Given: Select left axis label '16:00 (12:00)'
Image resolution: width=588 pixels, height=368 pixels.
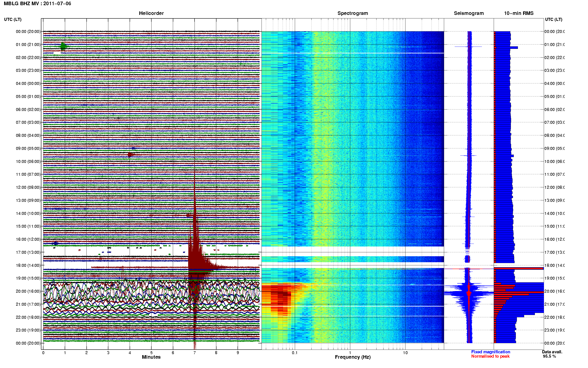Looking at the screenshot, I should [28, 239].
